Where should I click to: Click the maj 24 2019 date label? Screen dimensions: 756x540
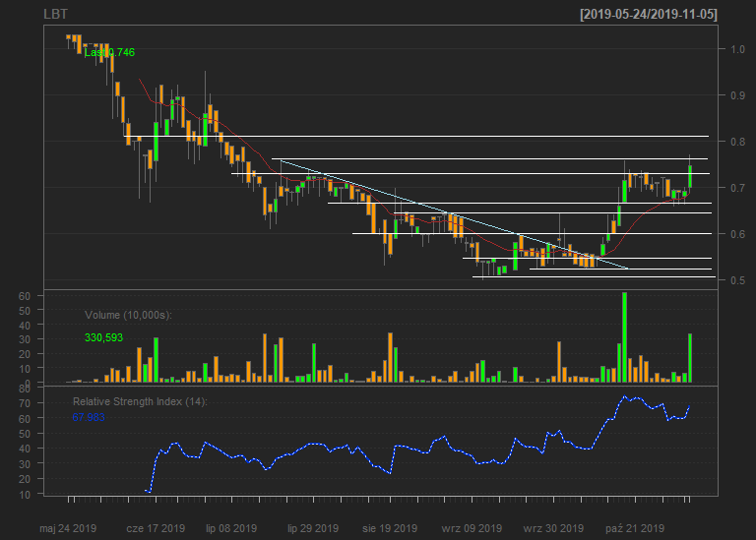click(68, 528)
